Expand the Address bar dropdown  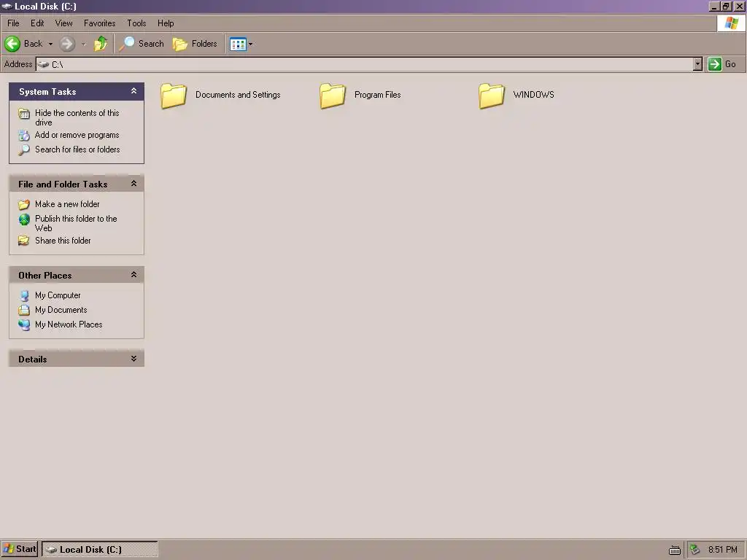click(x=697, y=64)
